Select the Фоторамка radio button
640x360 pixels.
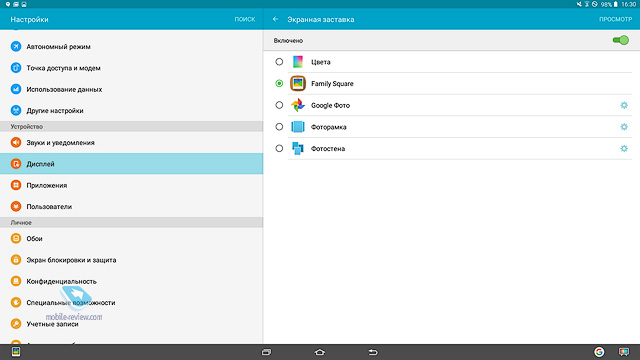pos(279,127)
